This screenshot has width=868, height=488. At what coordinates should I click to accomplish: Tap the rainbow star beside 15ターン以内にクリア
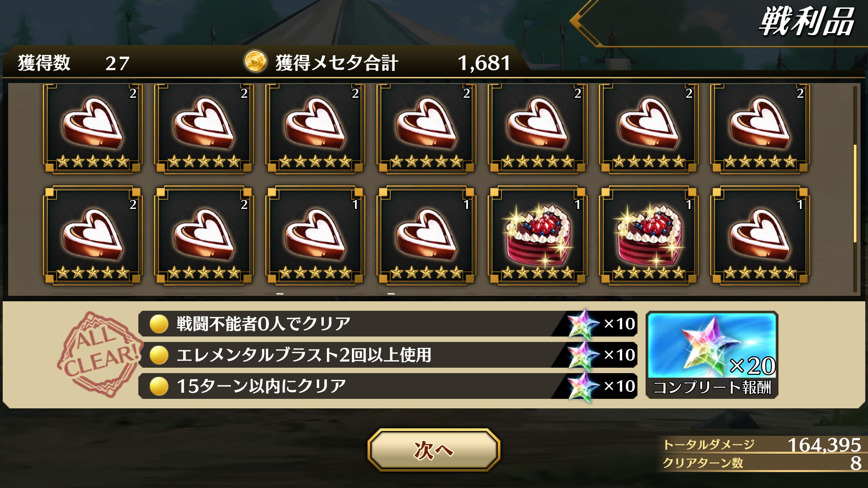click(x=582, y=386)
